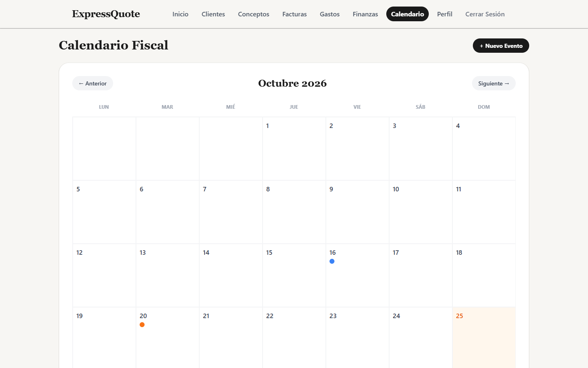Image resolution: width=588 pixels, height=368 pixels.
Task: Choose day 19 cell
Action: tap(104, 338)
